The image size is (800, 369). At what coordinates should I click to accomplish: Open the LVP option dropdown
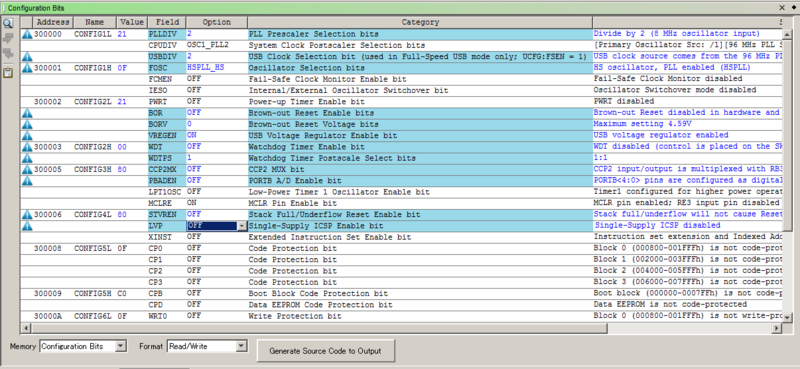[242, 226]
